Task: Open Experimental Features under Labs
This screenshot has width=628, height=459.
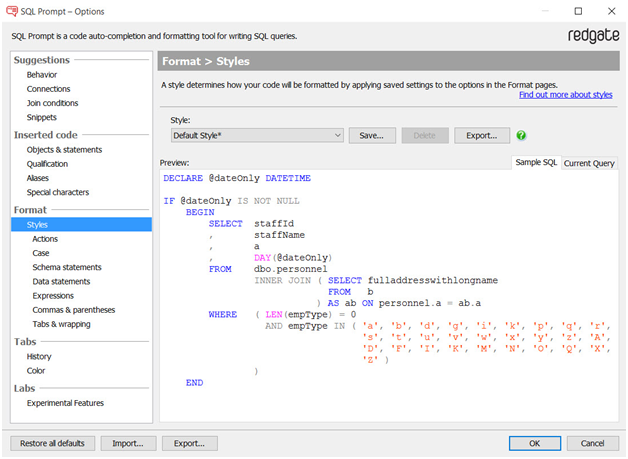Action: [65, 403]
